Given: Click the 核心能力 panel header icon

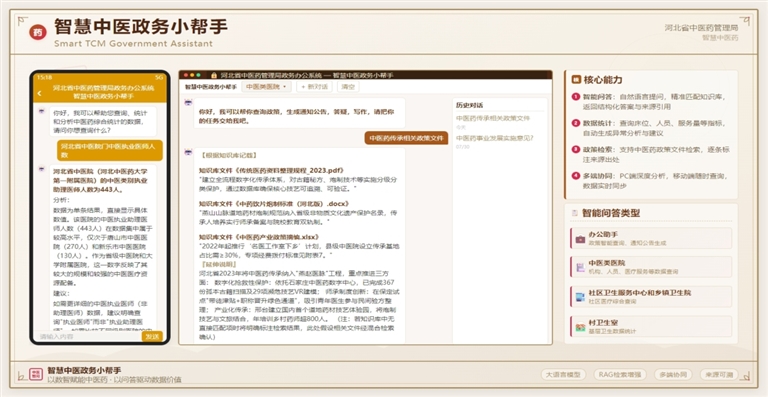Looking at the screenshot, I should click(x=576, y=79).
